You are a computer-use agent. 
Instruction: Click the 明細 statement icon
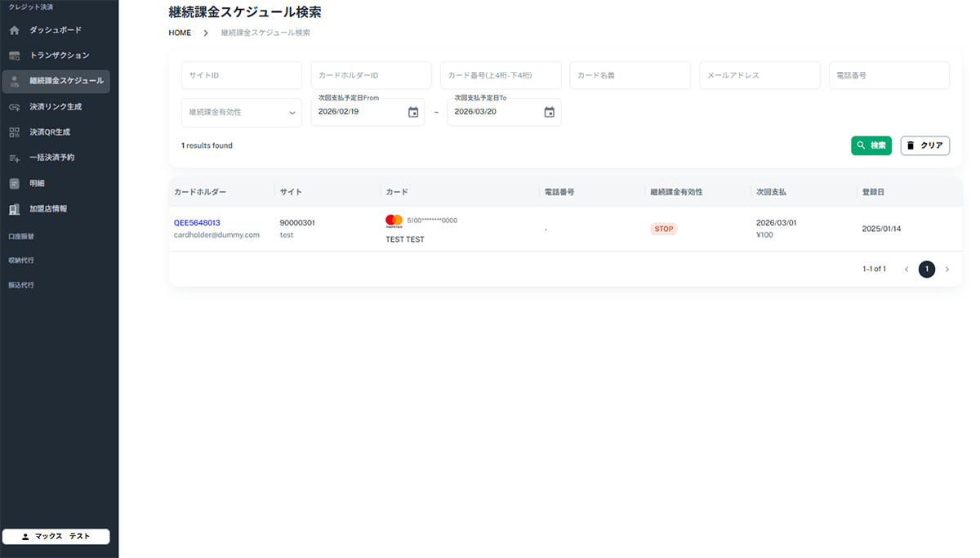14,183
